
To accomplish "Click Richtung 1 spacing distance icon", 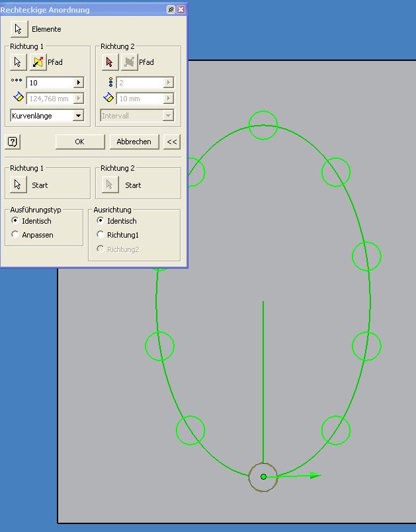I will [19, 97].
